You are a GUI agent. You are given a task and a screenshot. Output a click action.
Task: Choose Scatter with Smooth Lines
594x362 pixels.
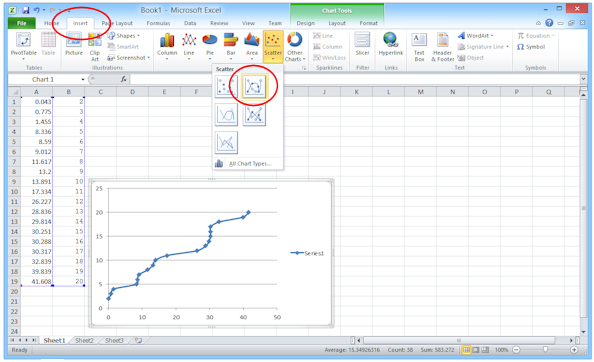coord(226,114)
